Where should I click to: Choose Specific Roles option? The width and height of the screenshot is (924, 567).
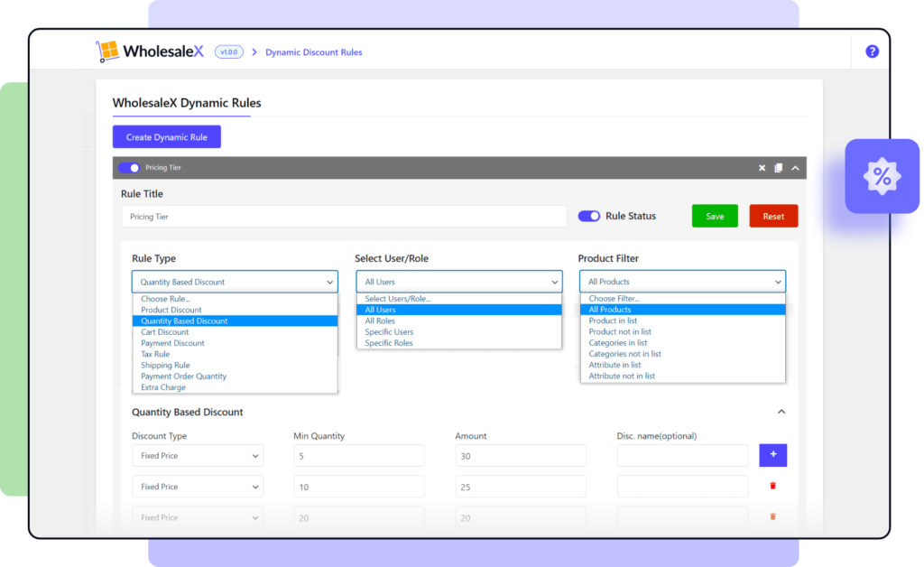point(459,343)
